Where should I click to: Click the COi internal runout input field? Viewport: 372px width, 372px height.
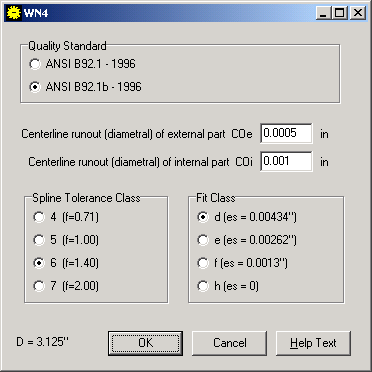pos(286,161)
